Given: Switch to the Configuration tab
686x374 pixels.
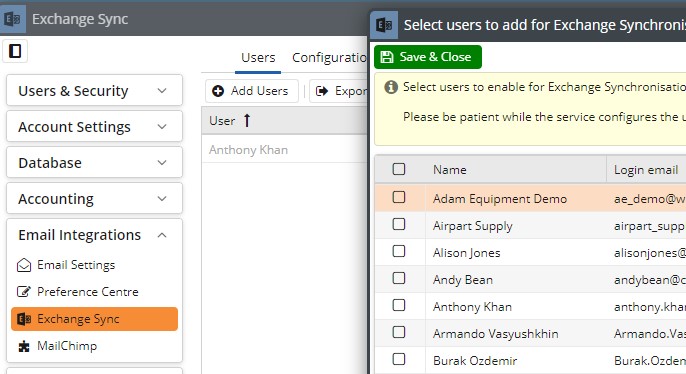Looking at the screenshot, I should [329, 58].
